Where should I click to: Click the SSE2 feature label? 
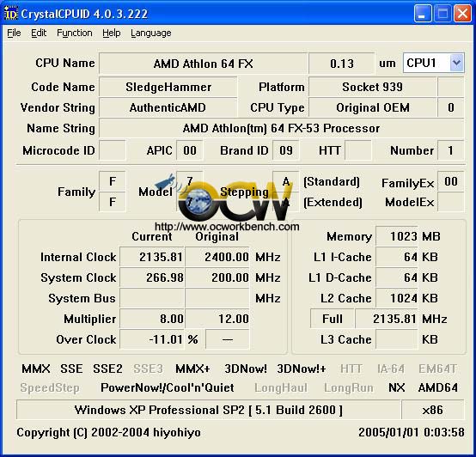click(107, 369)
